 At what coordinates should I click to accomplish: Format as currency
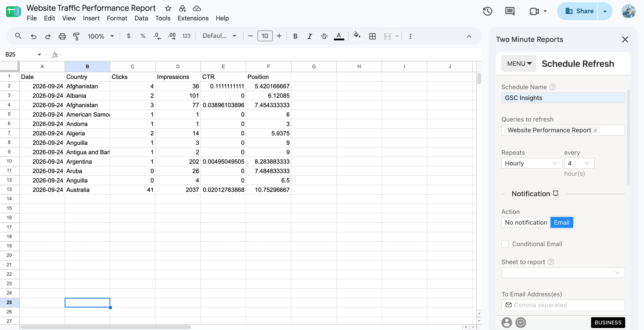(128, 36)
